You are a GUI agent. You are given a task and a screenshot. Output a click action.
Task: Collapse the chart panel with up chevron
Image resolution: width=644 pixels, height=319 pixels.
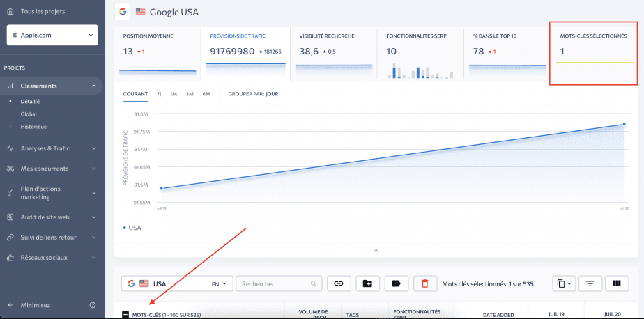click(x=376, y=251)
